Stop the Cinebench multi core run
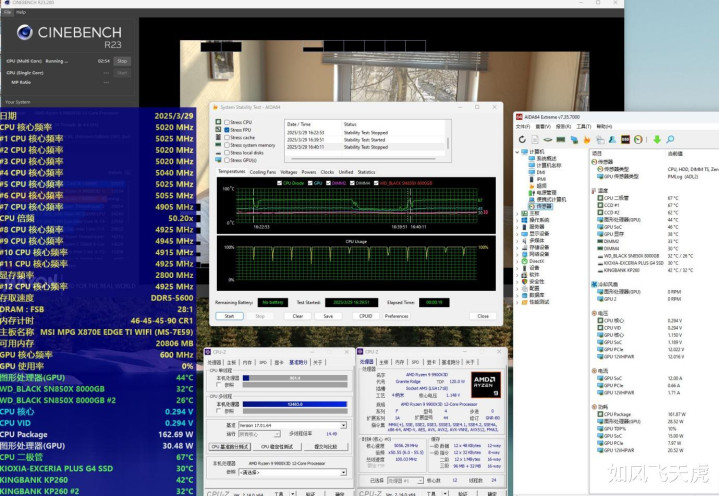Screen dimensions: 719x496 coord(122,61)
